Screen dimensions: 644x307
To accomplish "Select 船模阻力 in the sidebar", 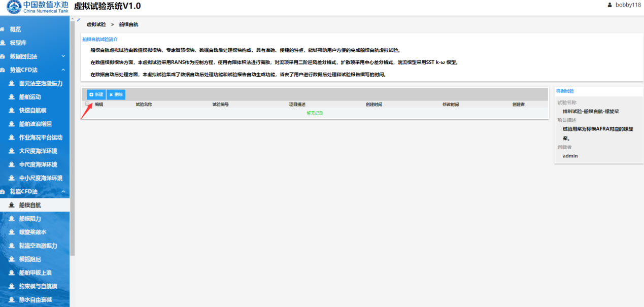I will 30,219.
